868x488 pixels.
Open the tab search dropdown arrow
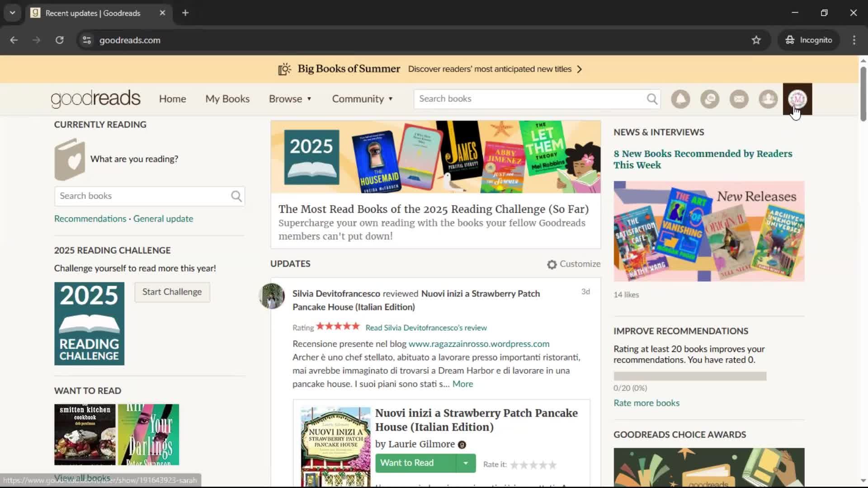[13, 13]
